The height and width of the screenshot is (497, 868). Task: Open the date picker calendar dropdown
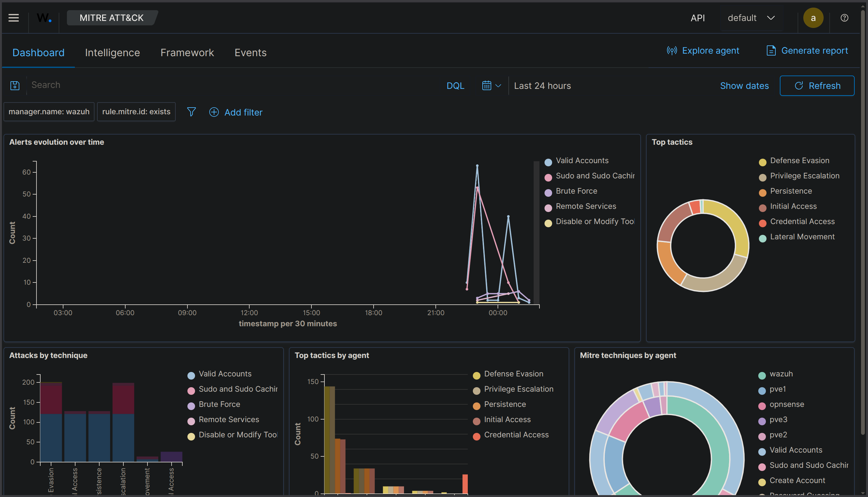point(491,85)
